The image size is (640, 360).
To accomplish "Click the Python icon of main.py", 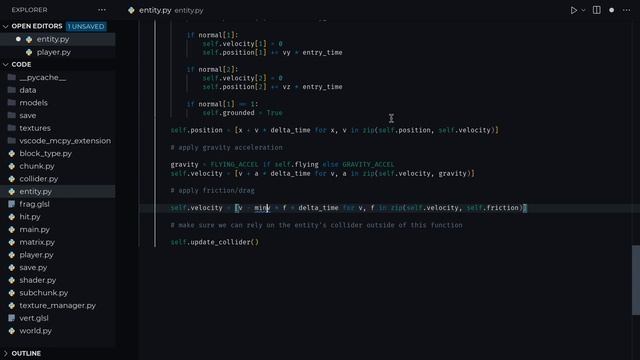I will point(11,229).
